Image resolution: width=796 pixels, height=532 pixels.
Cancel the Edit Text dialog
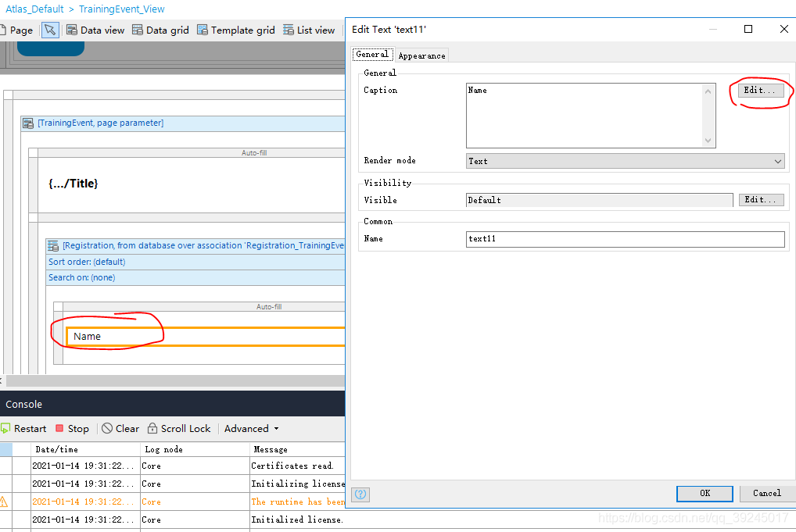coord(766,493)
